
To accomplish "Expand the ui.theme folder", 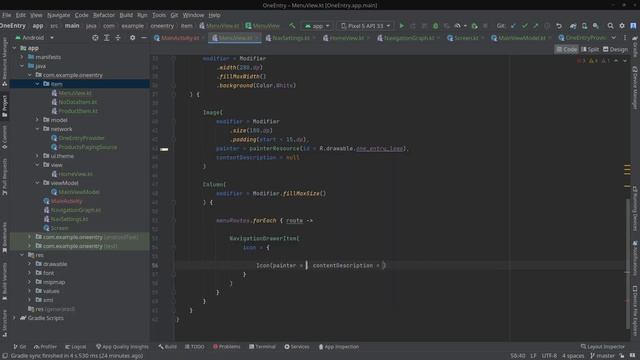I will pos(37,156).
